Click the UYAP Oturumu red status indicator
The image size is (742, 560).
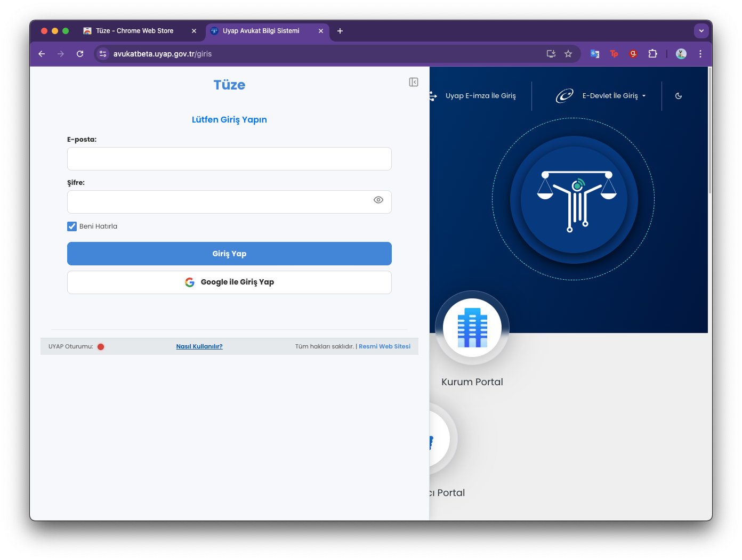101,347
